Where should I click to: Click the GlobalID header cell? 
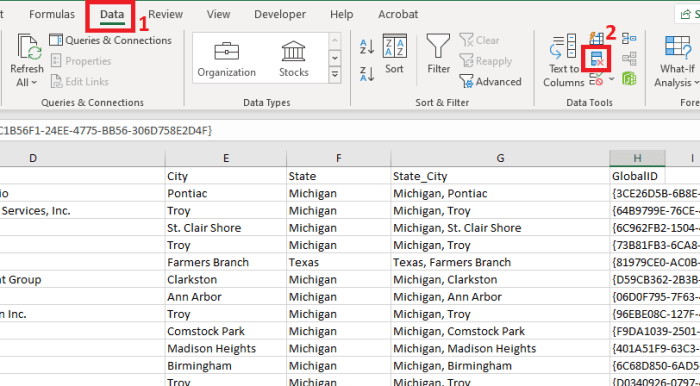click(638, 176)
